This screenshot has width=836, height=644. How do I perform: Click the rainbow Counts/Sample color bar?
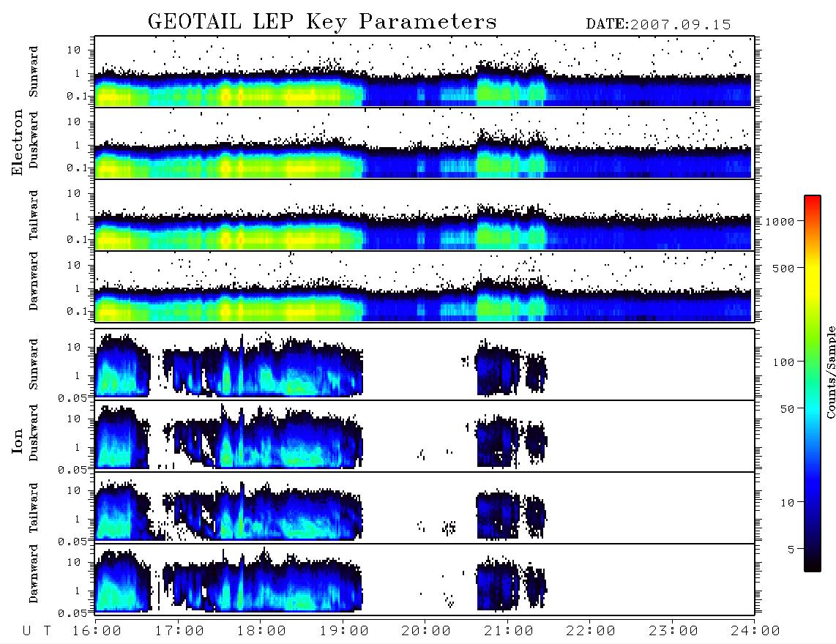[813, 383]
